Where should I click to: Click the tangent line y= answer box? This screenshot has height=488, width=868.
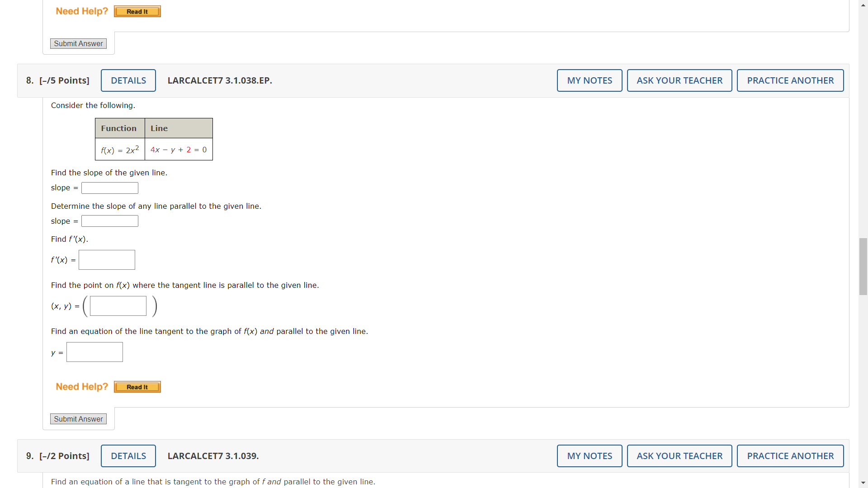[x=94, y=352]
